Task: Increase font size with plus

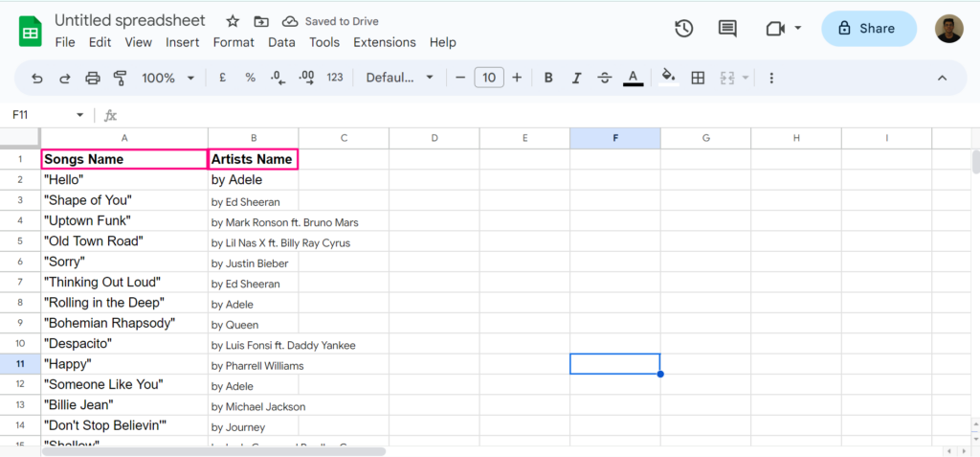Action: 517,78
